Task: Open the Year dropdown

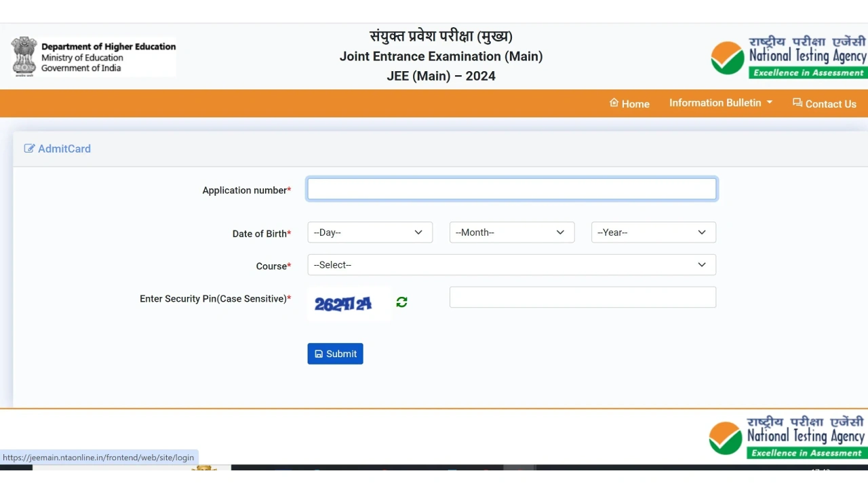Action: pos(652,232)
